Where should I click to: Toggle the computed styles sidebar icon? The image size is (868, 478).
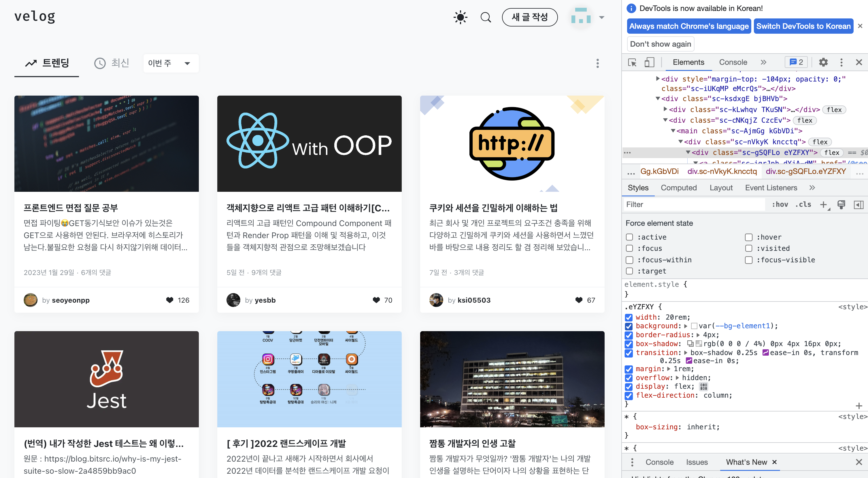coord(858,204)
